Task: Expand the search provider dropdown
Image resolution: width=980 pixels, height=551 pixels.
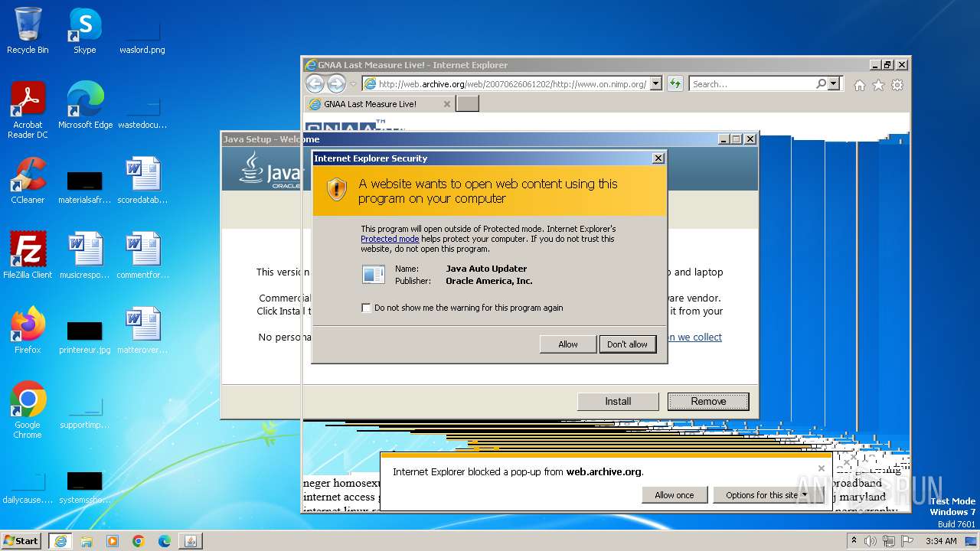Action: [x=834, y=83]
